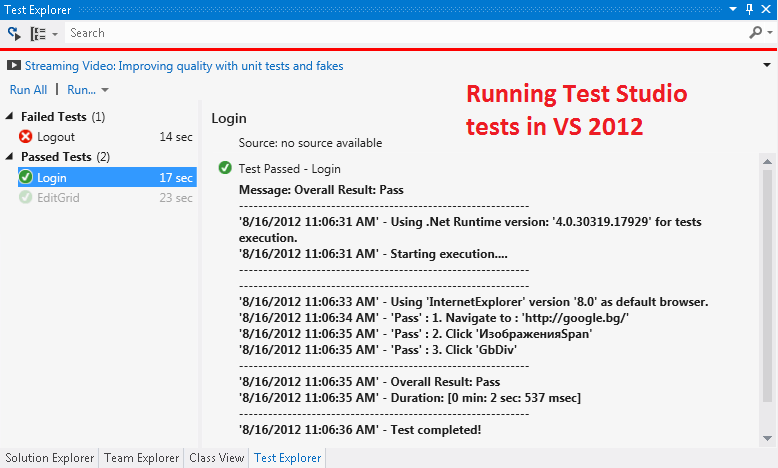Viewport: 778px width, 468px height.
Task: Open the Run... dropdown arrow
Action: pyautogui.click(x=105, y=90)
